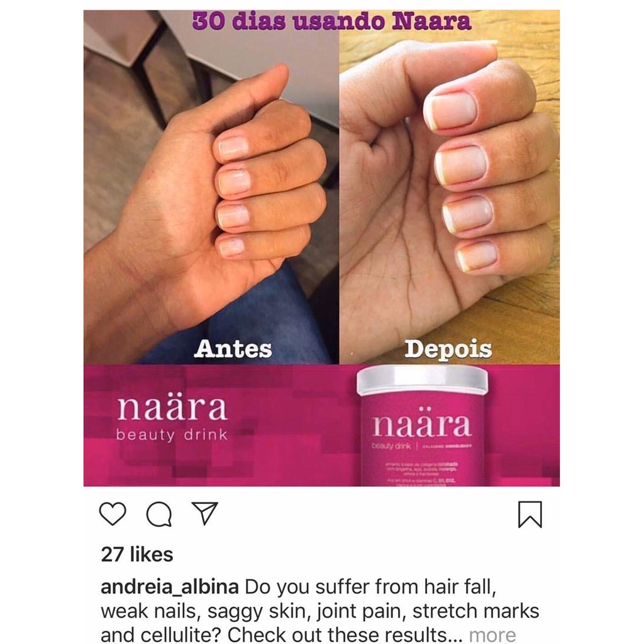Tap the 'Antes' before photo
The image size is (644, 644).
[x=211, y=187]
